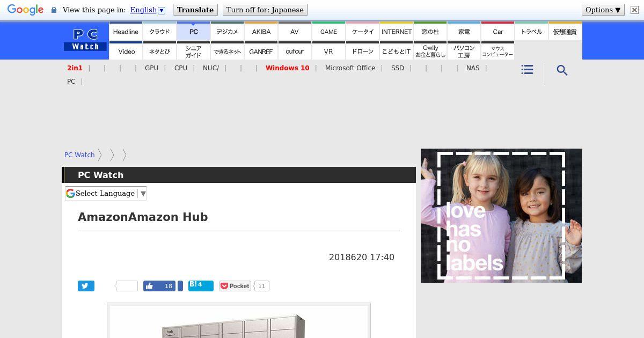Click the SSD topic link

click(398, 68)
